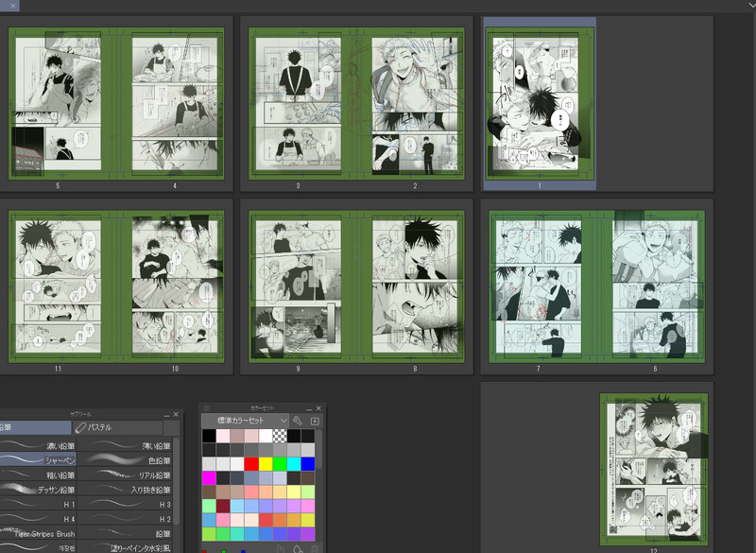
Task: Close the document tab at top left
Action: click(x=13, y=6)
